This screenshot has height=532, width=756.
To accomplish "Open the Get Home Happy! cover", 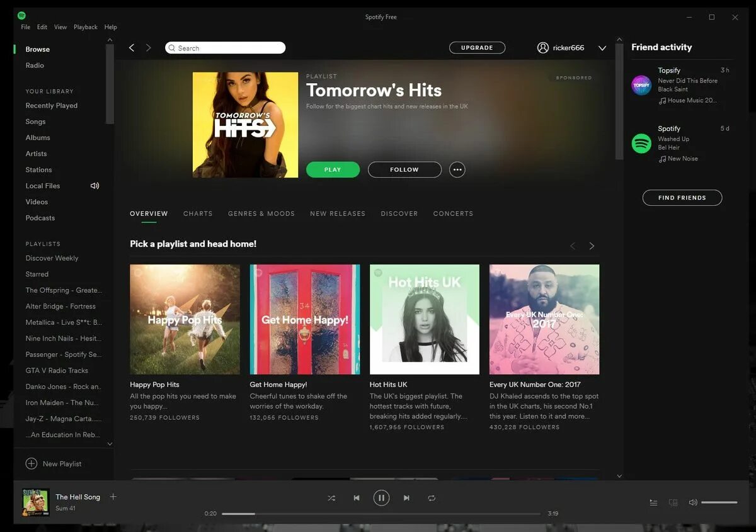I will pos(305,319).
